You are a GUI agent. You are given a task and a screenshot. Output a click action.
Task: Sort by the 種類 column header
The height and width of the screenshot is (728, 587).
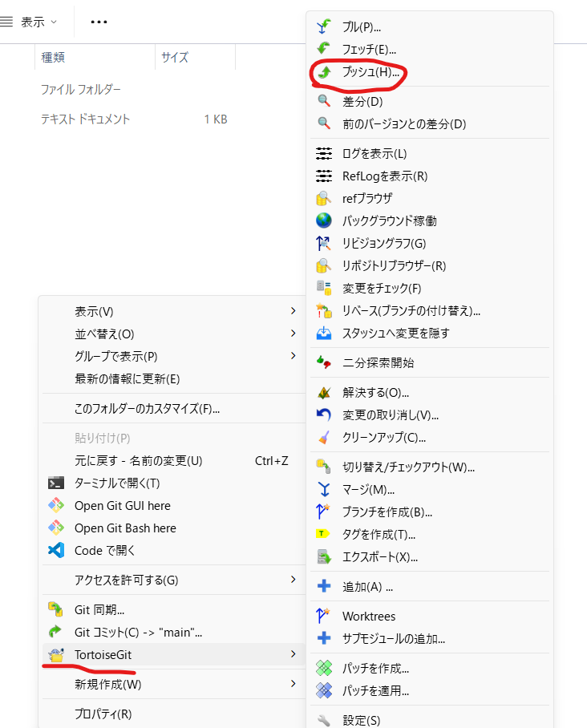click(x=95, y=57)
